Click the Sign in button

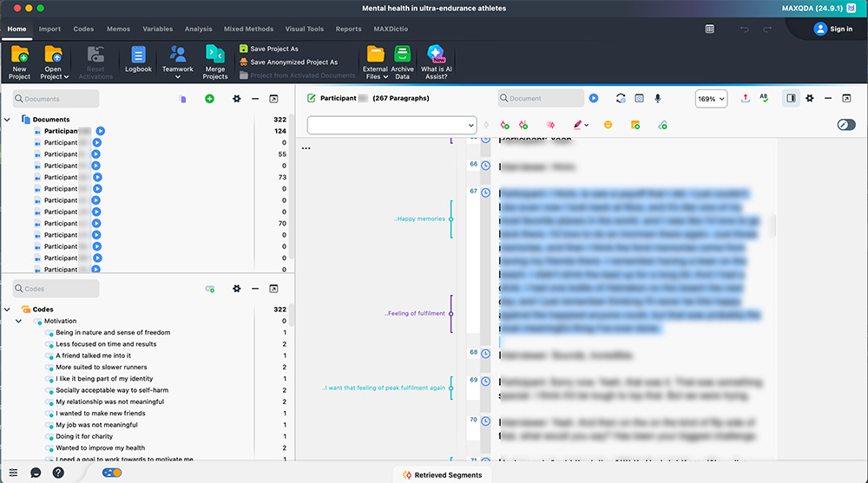(x=833, y=29)
